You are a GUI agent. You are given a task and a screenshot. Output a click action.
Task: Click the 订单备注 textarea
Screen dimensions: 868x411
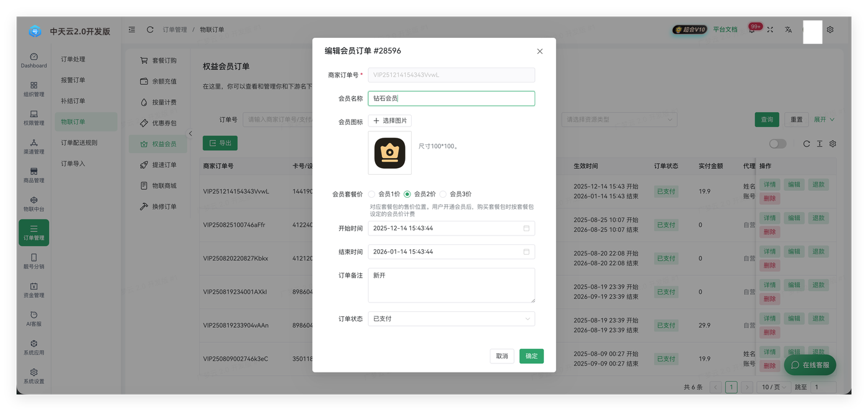pyautogui.click(x=451, y=285)
